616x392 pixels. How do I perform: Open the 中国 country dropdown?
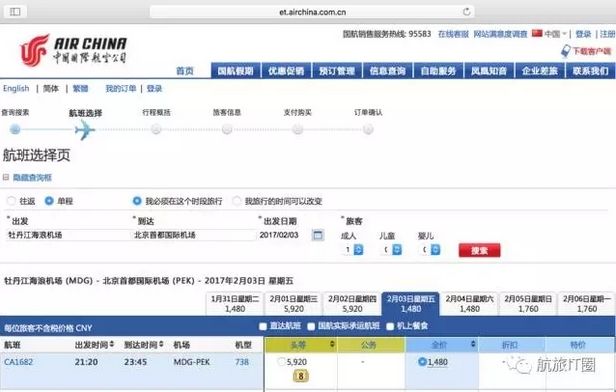(555, 34)
